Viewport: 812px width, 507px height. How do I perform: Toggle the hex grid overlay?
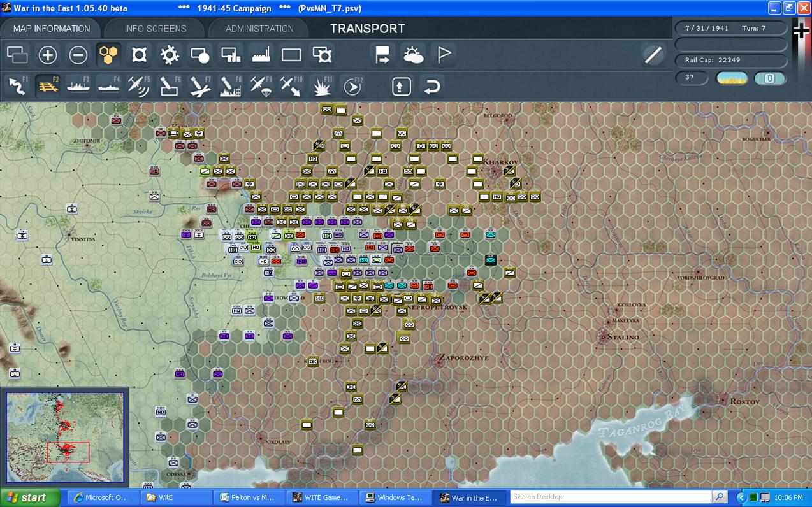coord(108,55)
